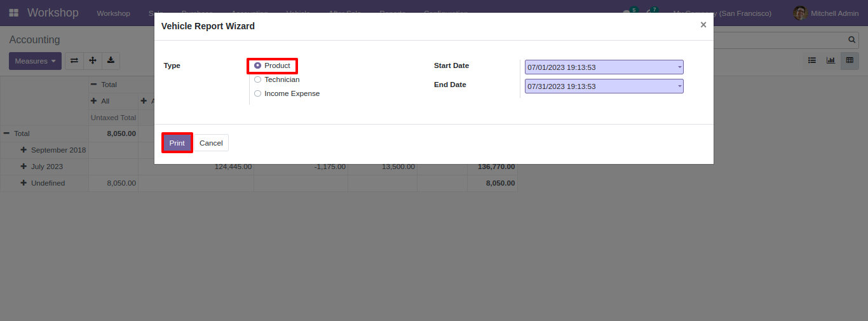868x321 pixels.
Task: Select the Technician type radio option
Action: pos(257,79)
